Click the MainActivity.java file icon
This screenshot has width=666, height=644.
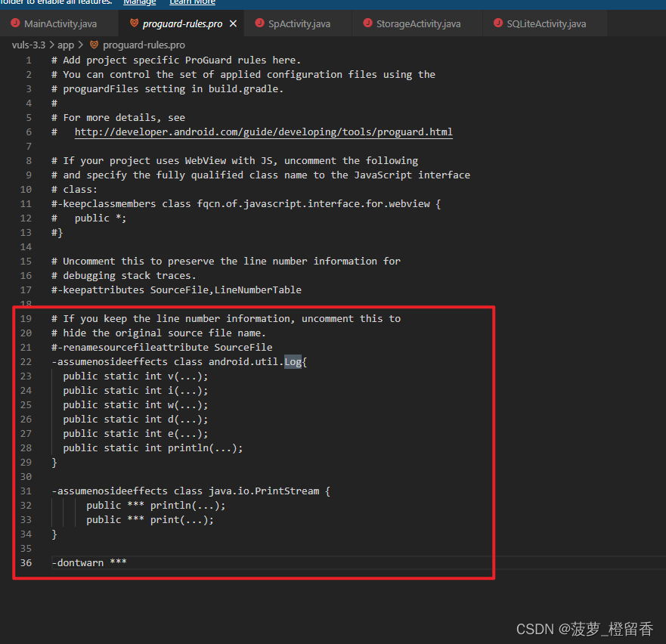coord(15,24)
